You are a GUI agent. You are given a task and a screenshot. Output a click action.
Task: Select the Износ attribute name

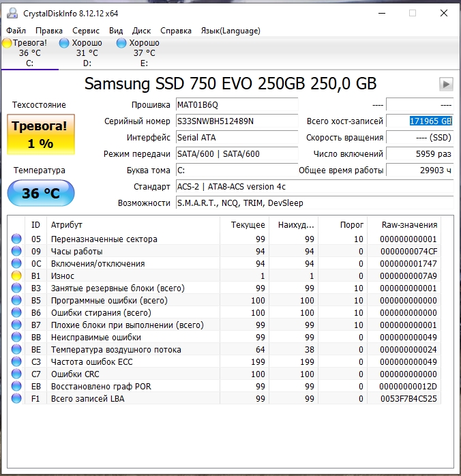pos(63,276)
